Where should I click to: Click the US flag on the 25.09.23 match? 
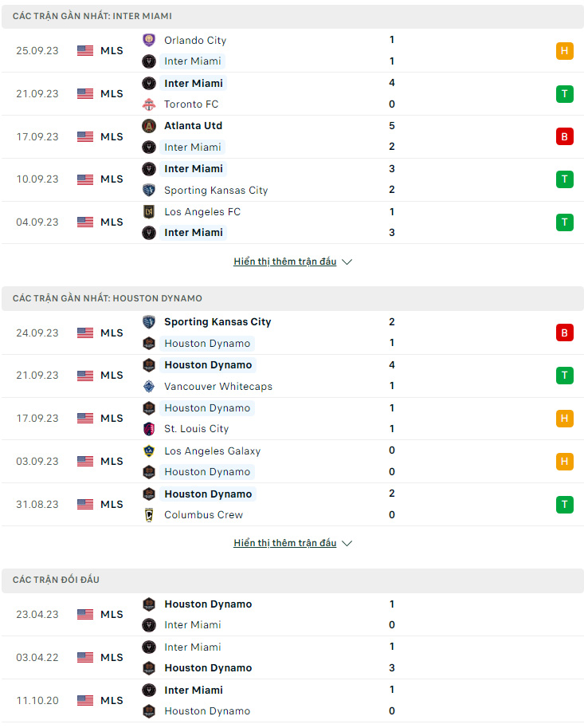coord(85,50)
